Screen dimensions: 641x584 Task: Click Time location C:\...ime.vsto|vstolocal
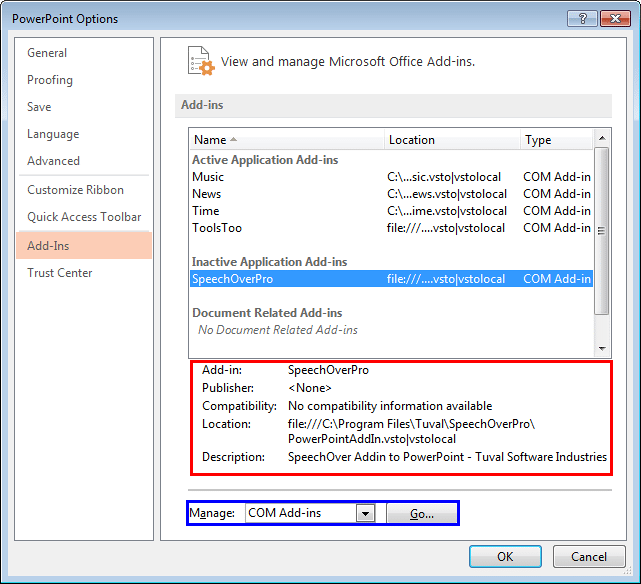coord(447,211)
